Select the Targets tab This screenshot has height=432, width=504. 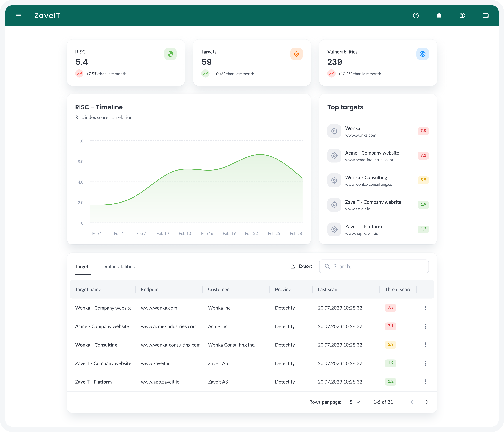pyautogui.click(x=83, y=266)
